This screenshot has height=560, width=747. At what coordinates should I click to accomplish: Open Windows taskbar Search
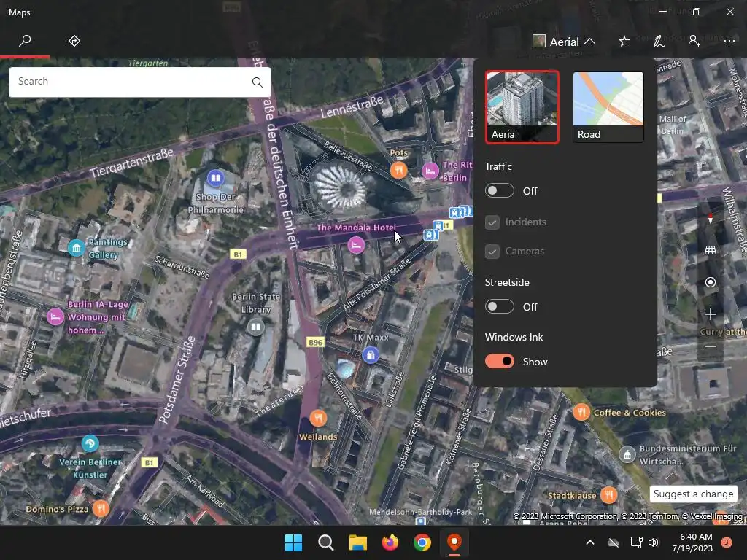coord(326,542)
